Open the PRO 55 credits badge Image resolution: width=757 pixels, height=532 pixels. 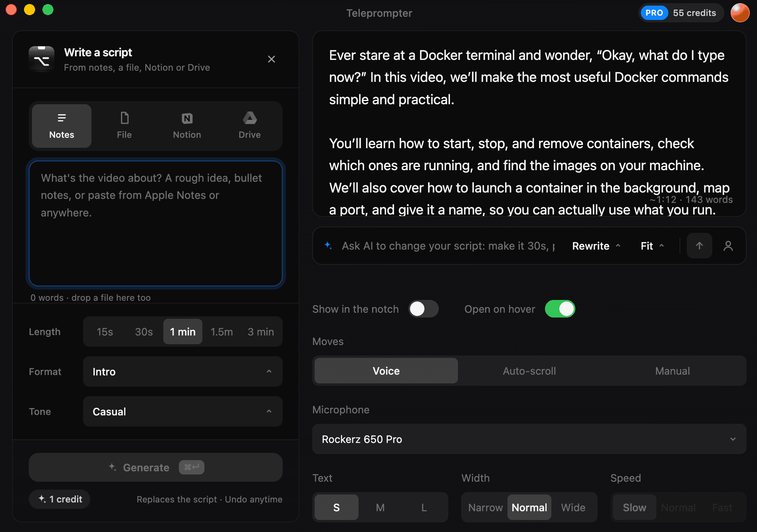click(681, 13)
